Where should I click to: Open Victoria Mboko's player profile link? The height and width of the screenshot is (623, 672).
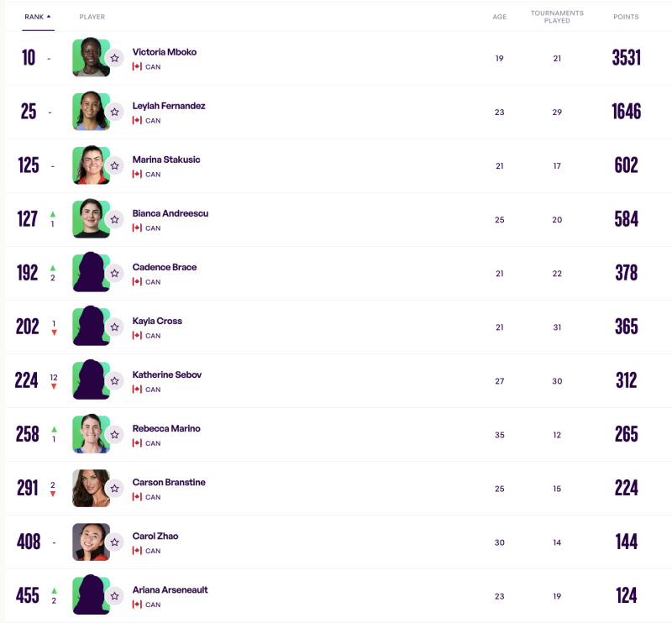pos(165,52)
